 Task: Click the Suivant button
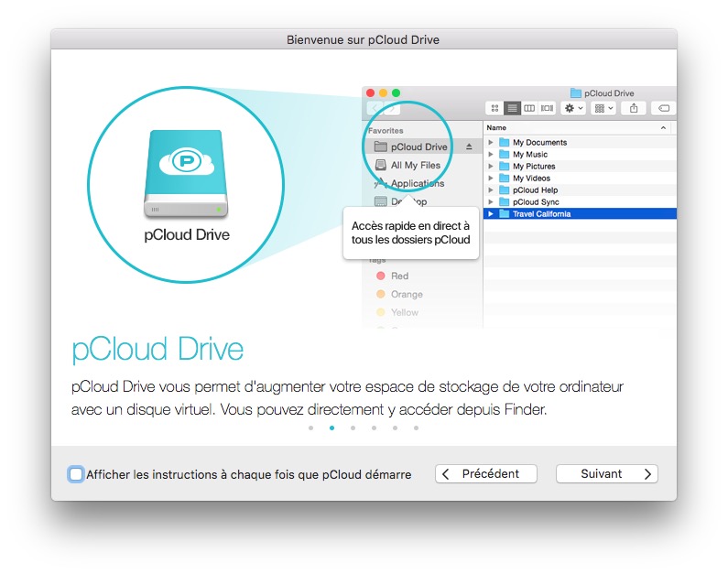pos(606,474)
